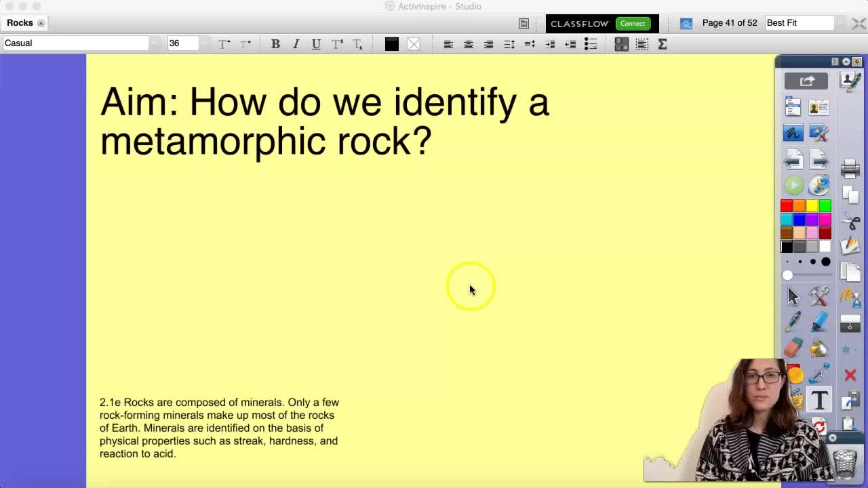The width and height of the screenshot is (868, 488).
Task: Decrease line spacing
Action: [x=530, y=44]
